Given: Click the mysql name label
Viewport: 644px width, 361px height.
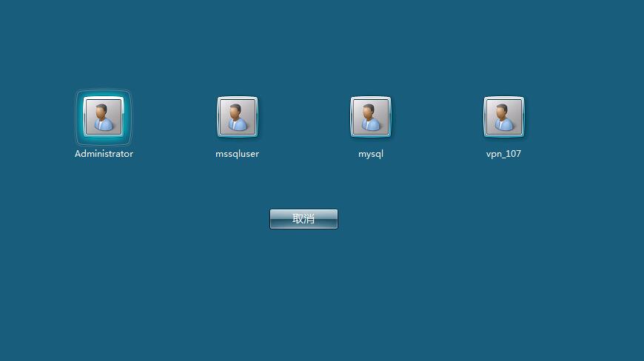Looking at the screenshot, I should pyautogui.click(x=371, y=155).
